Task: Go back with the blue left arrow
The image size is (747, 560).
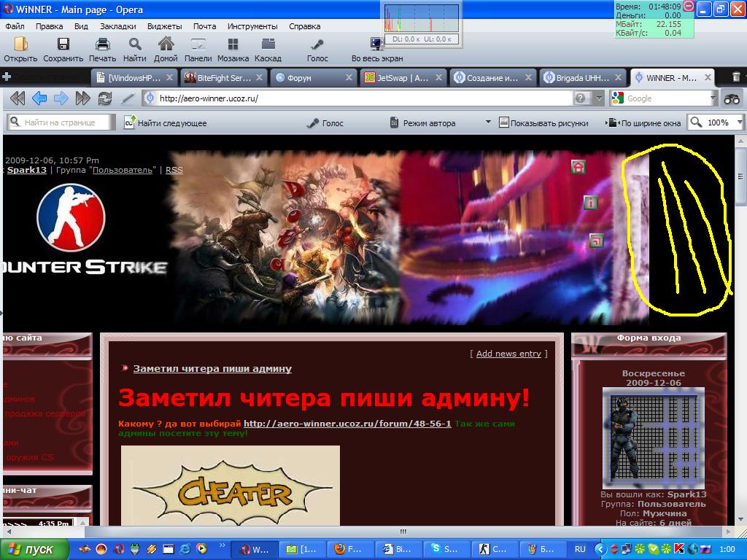Action: coord(39,98)
